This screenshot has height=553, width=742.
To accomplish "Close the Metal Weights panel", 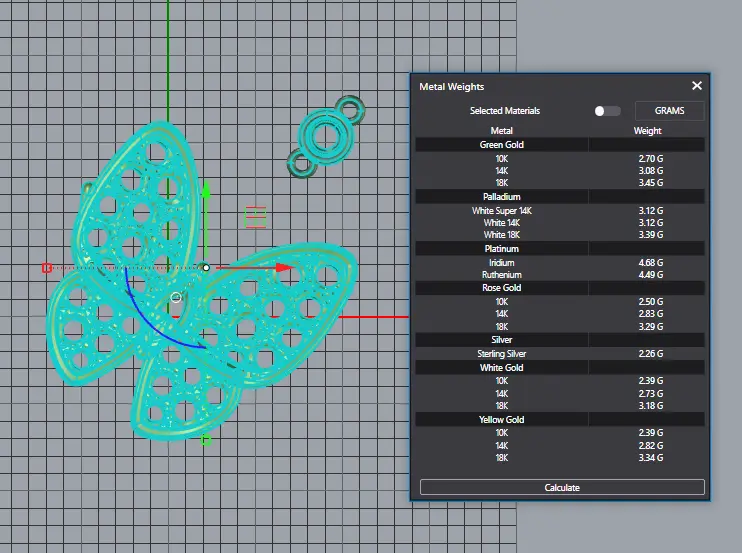I will 697,86.
